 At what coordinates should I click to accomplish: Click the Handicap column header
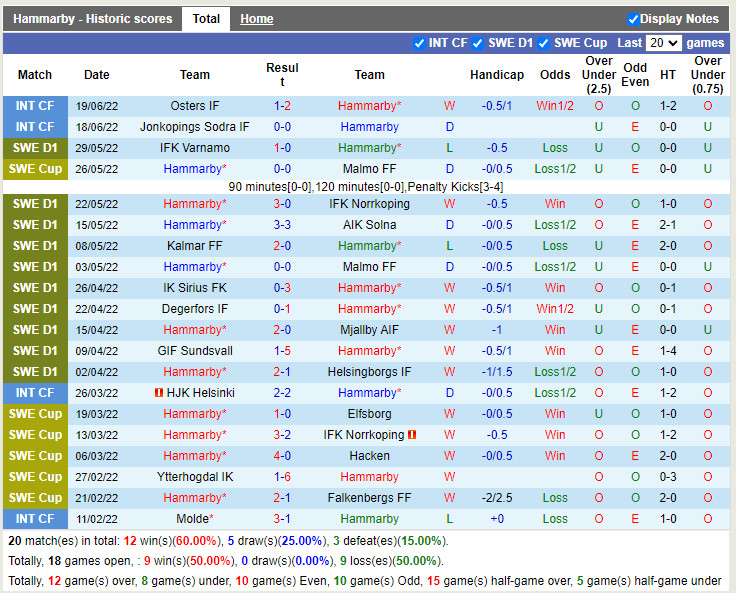click(x=497, y=75)
